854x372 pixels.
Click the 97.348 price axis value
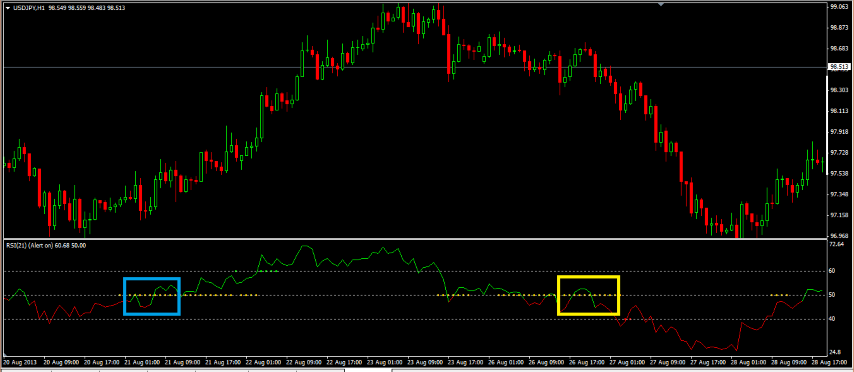pyautogui.click(x=838, y=194)
